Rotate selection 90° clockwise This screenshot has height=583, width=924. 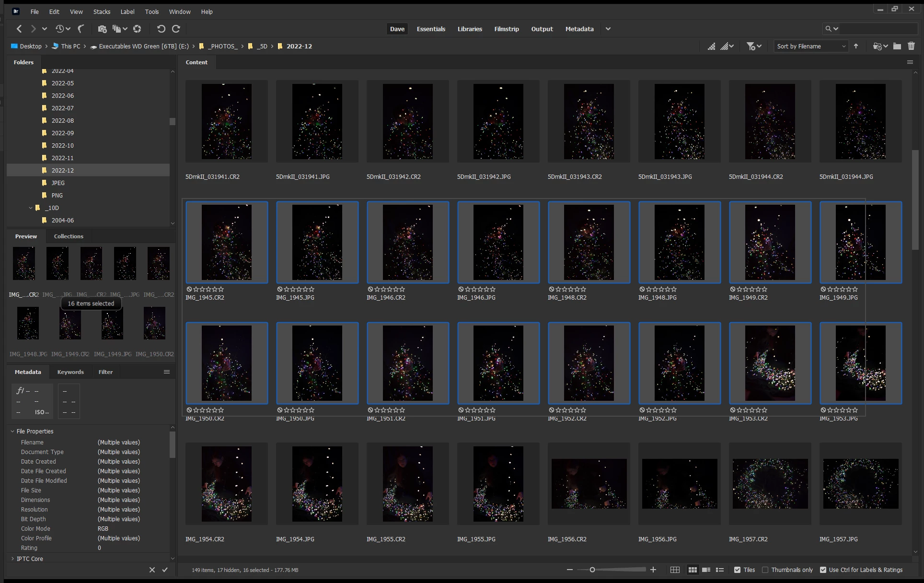[176, 29]
